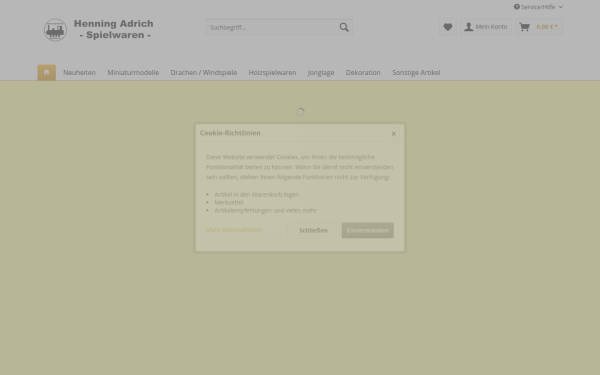Viewport: 600px width, 375px height.
Task: Click the 'Merkzettel' list item
Action: coord(229,202)
